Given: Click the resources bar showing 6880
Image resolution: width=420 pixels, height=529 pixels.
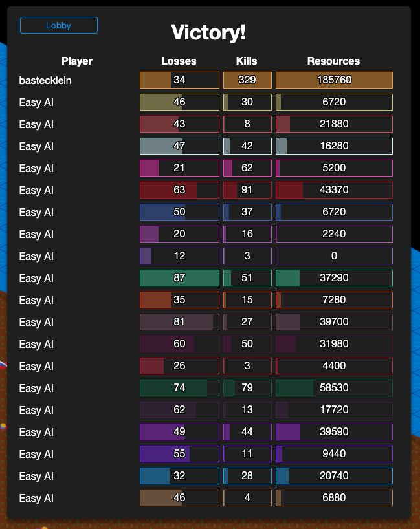Looking at the screenshot, I should click(334, 498).
